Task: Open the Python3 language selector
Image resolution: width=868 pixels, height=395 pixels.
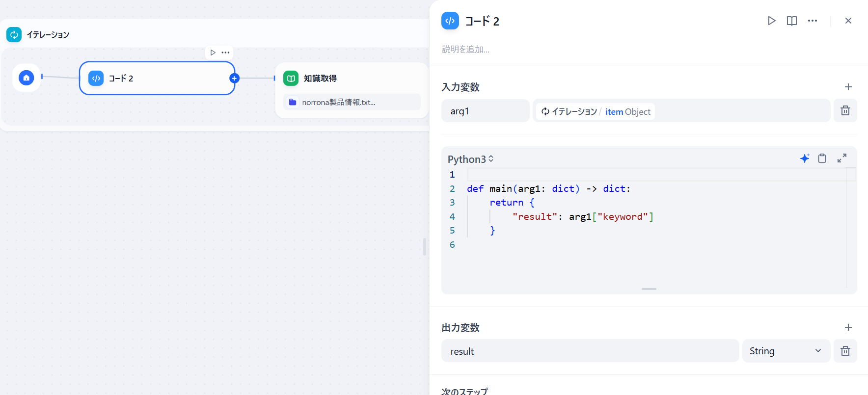Action: tap(470, 159)
